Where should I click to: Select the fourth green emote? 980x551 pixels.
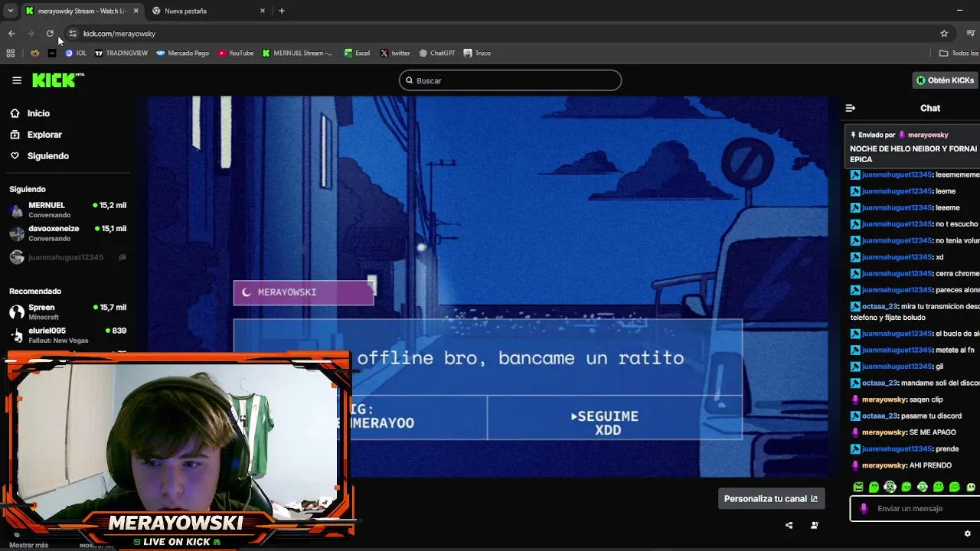[906, 487]
